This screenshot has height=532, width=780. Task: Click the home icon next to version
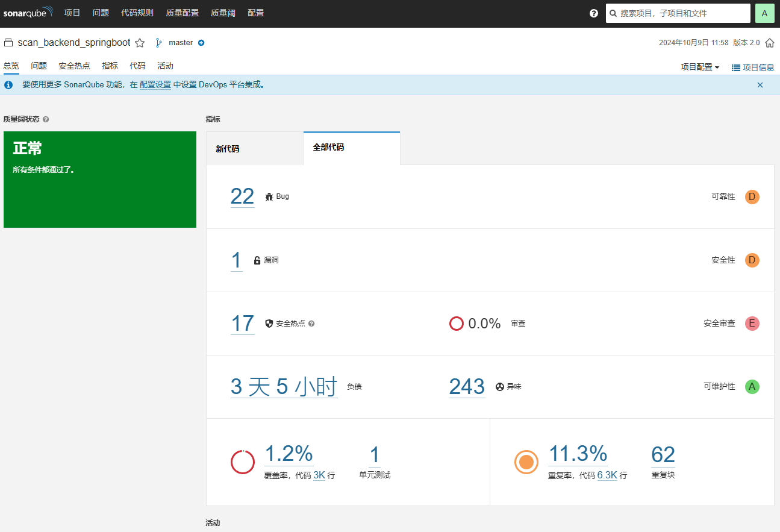click(770, 43)
